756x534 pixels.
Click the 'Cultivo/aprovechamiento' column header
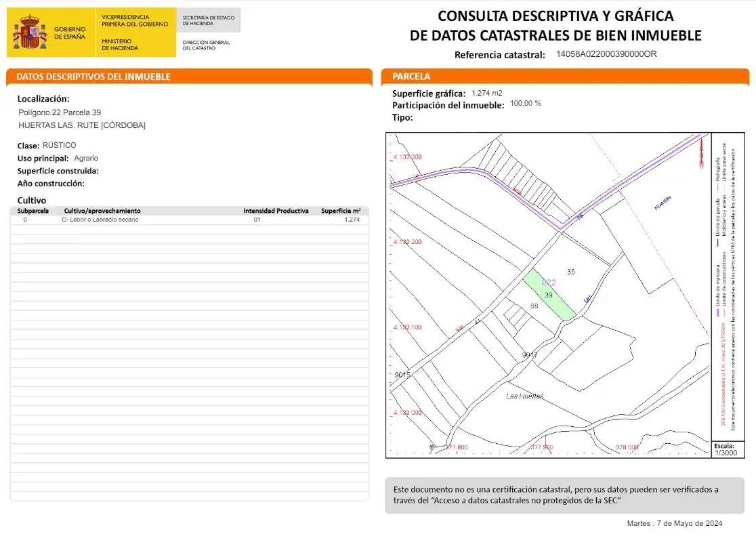[102, 211]
